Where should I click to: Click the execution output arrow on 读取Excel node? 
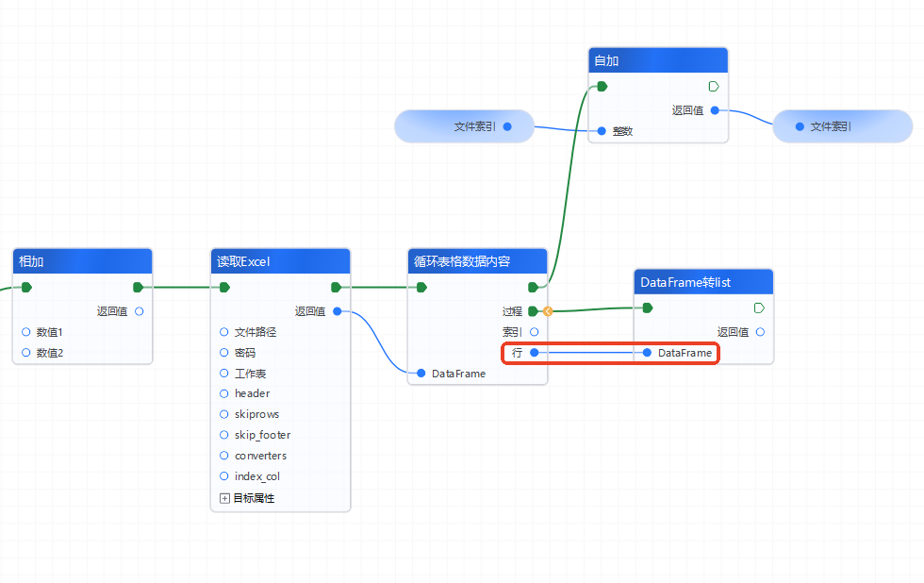pyautogui.click(x=336, y=288)
